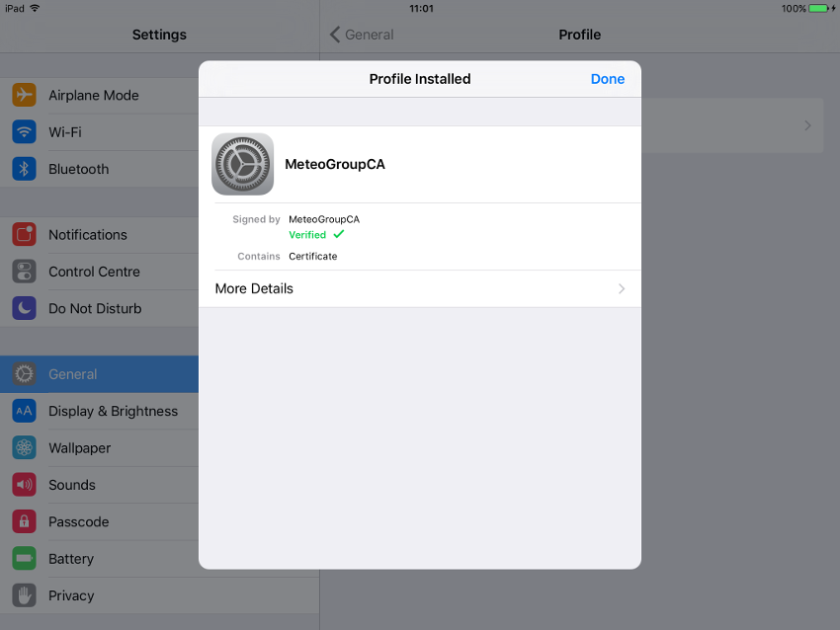Tap the Wi-Fi settings icon
The height and width of the screenshot is (630, 840).
tap(25, 132)
